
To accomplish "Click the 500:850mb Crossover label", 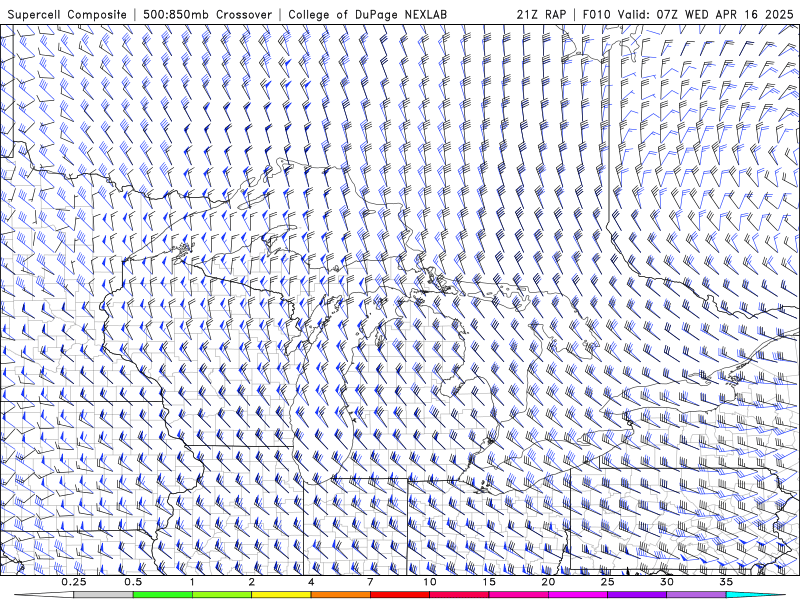I will click(208, 14).
